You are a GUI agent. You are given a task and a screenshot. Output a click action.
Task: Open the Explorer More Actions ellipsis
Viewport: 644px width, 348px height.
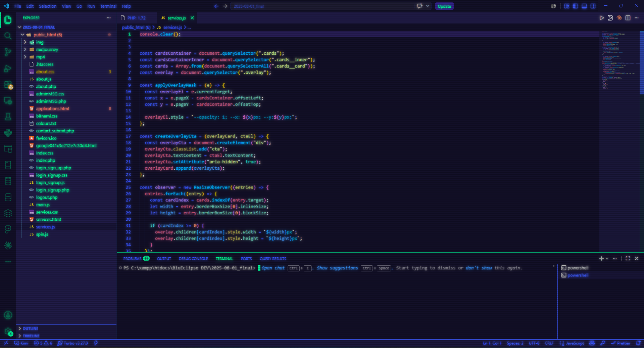[x=108, y=18]
